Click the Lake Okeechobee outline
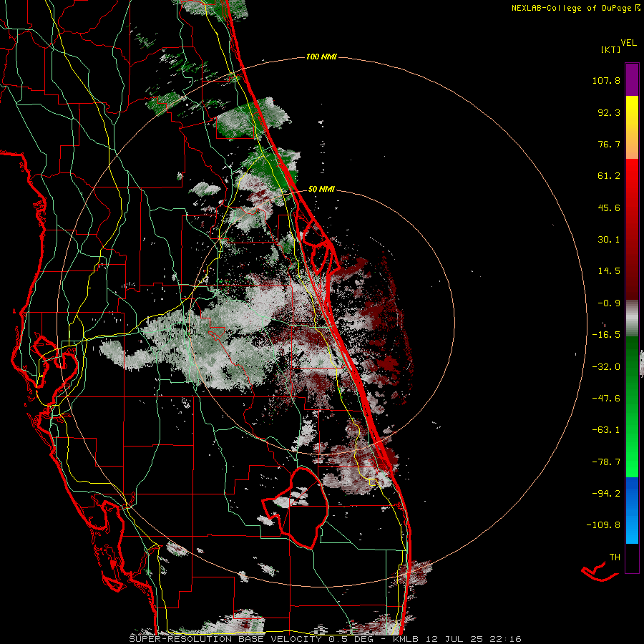 pyautogui.click(x=296, y=507)
